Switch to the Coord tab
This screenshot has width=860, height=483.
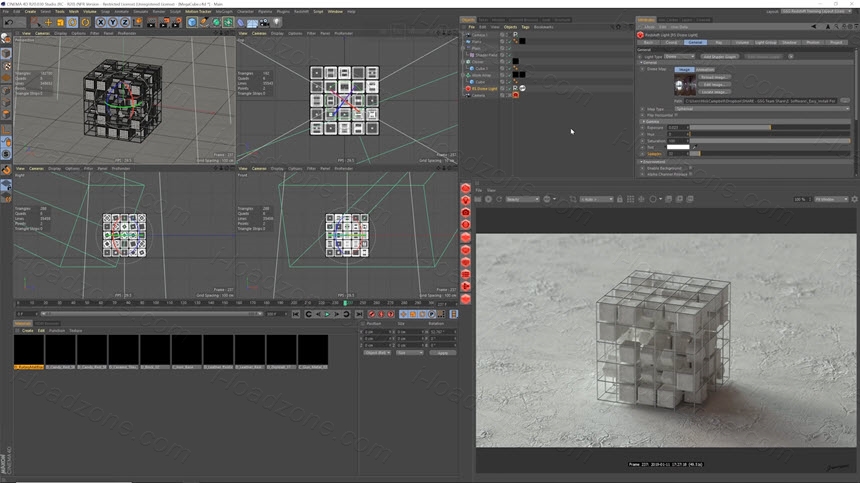click(671, 42)
